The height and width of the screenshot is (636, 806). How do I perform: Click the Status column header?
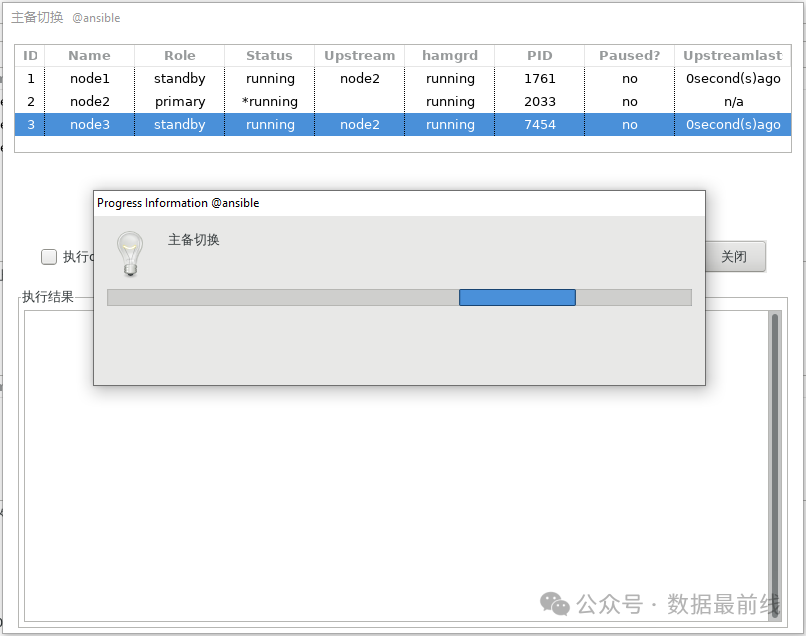coord(269,56)
